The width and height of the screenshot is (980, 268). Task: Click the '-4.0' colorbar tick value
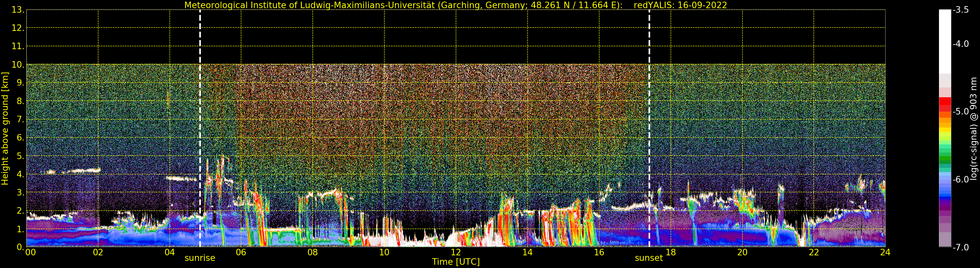click(960, 44)
